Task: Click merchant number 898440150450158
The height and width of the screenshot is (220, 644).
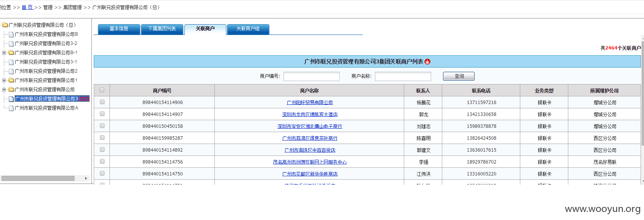Action: pyautogui.click(x=163, y=126)
